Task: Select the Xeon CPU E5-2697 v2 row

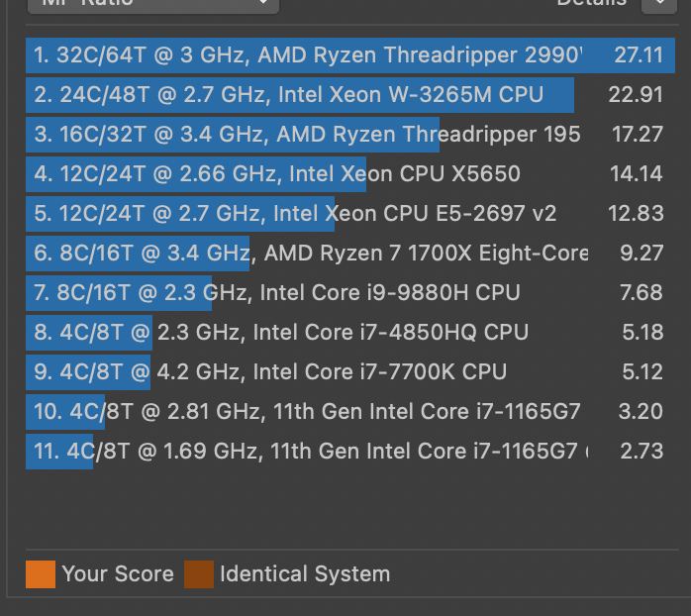Action: coord(350,213)
